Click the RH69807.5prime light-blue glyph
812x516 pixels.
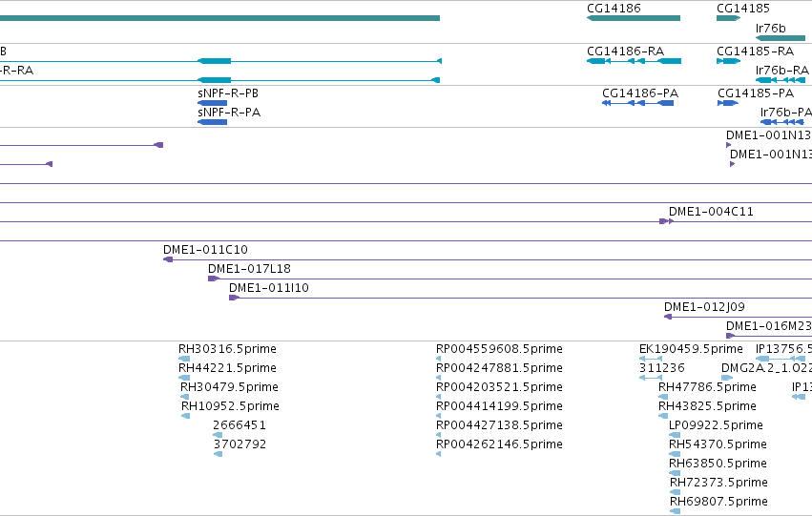point(675,511)
